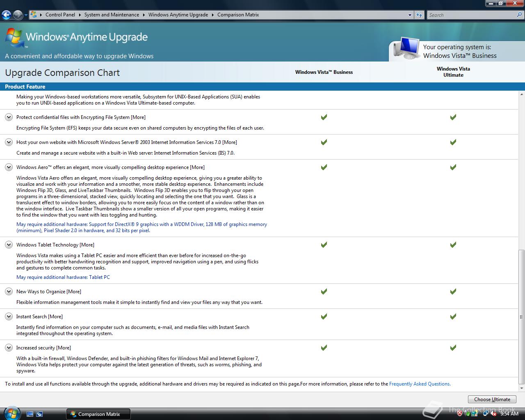
Task: Click 'Host your own website' [More] heading
Action: click(127, 142)
